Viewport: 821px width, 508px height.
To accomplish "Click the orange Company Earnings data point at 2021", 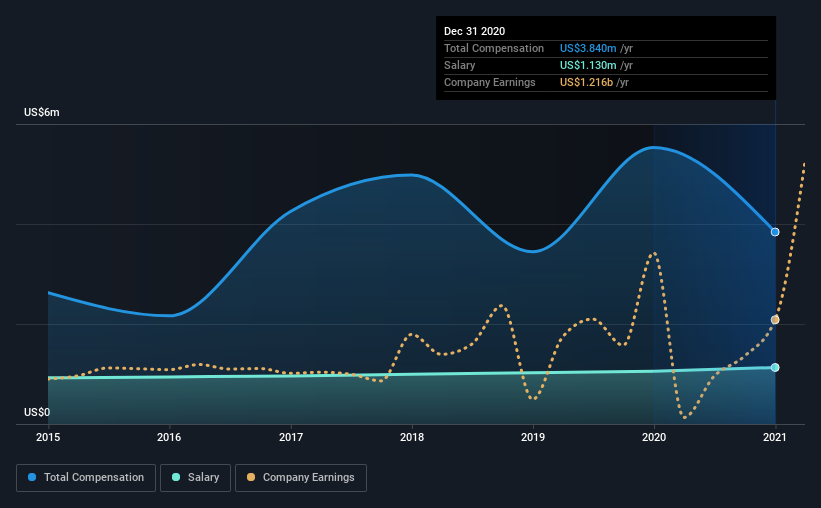I will click(x=775, y=320).
